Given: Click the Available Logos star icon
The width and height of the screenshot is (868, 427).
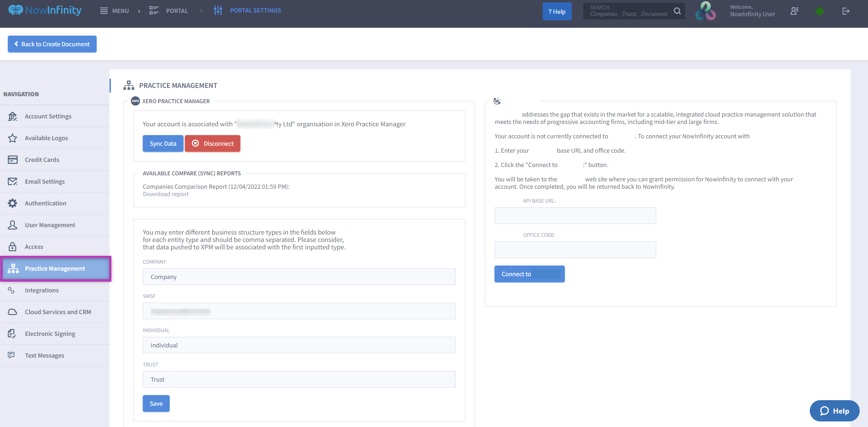Looking at the screenshot, I should [x=12, y=138].
